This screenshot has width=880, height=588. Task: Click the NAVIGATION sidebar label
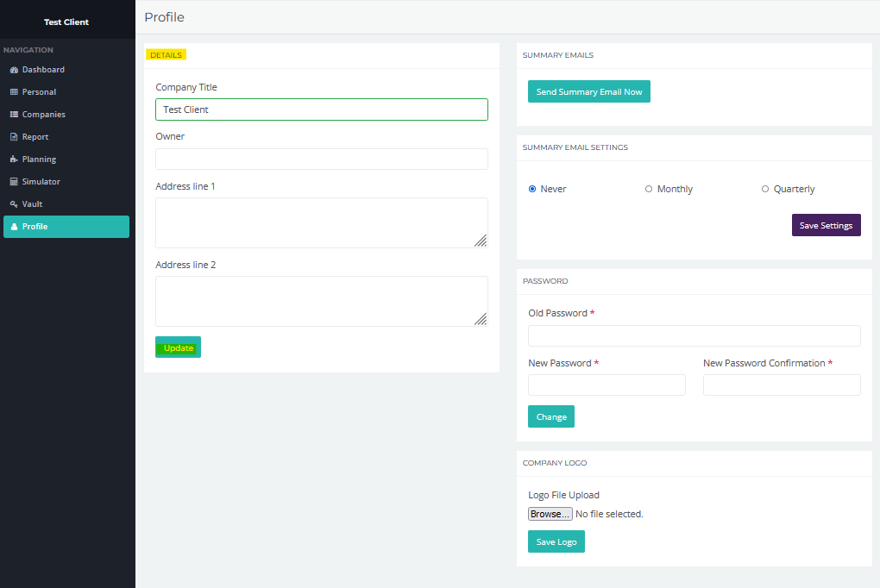[28, 50]
